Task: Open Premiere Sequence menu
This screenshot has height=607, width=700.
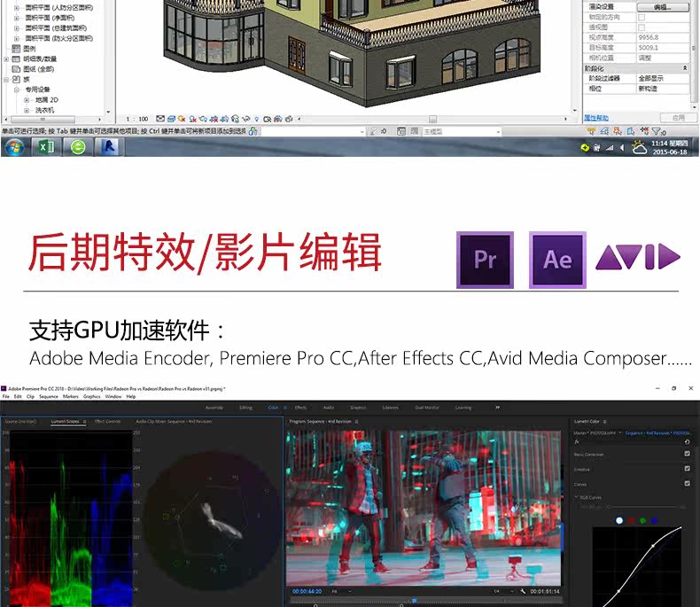Action: [x=48, y=396]
